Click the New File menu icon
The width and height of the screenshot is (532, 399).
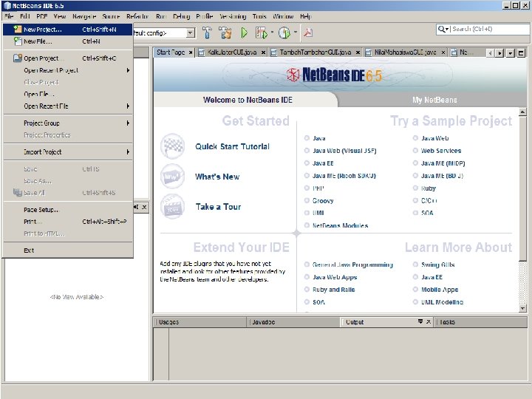pos(17,41)
